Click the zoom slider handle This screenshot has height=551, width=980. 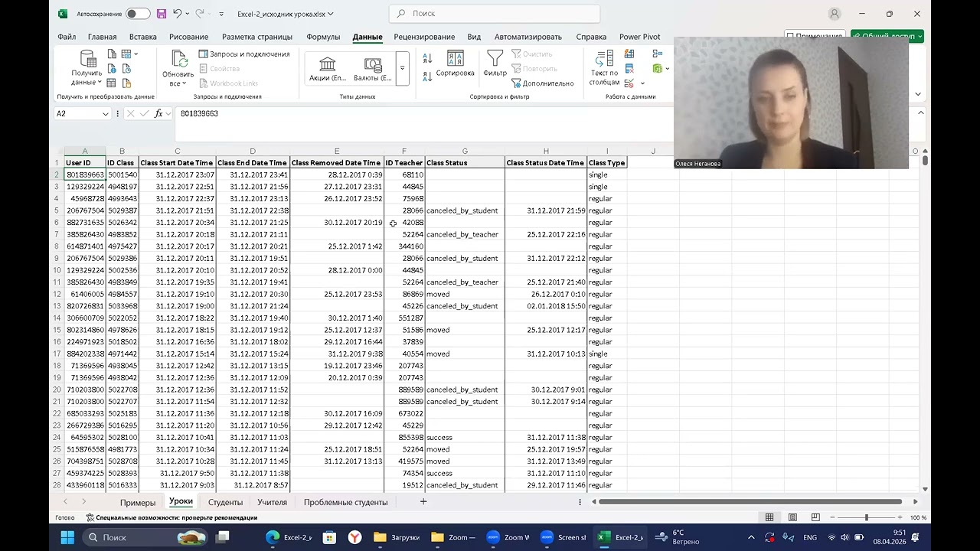coord(867,518)
